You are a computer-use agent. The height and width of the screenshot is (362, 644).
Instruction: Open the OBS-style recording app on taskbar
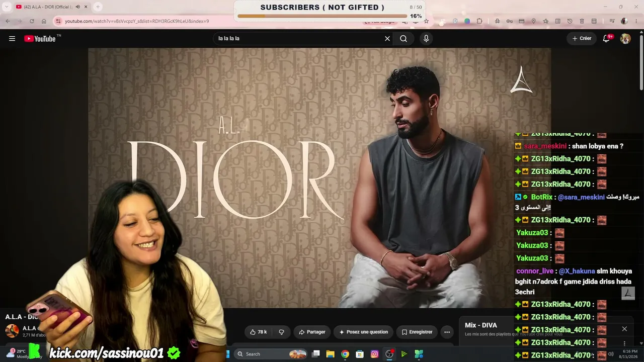pos(389,354)
